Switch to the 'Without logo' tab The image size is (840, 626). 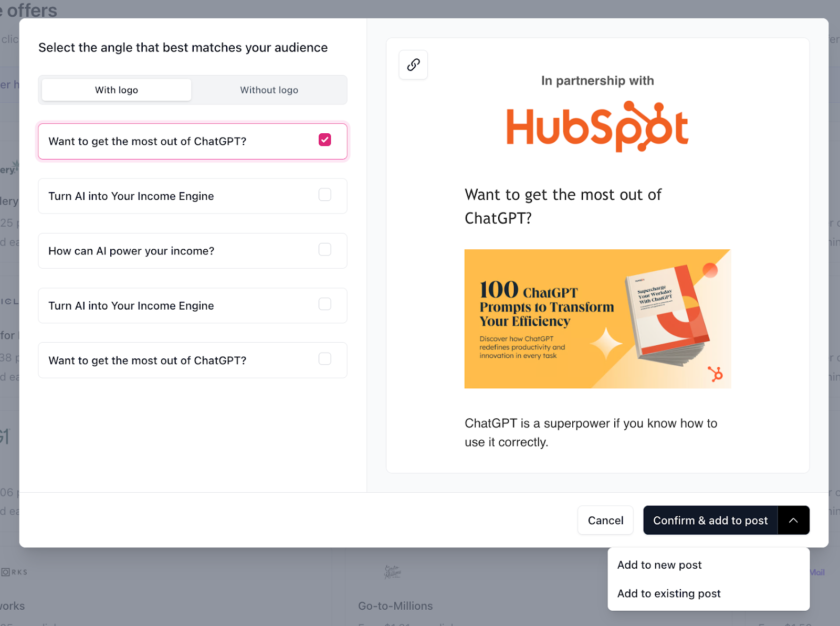(269, 90)
